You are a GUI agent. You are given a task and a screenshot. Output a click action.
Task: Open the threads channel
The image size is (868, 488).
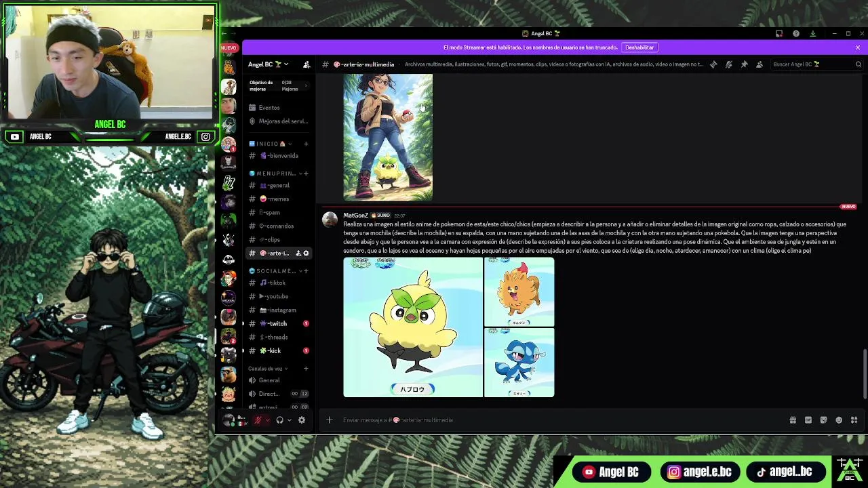click(x=278, y=338)
